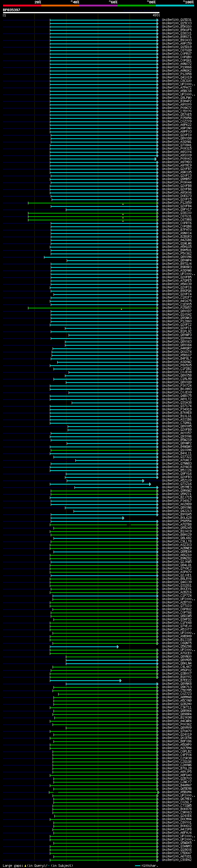The width and height of the screenshot is (197, 868).
Task: Select the UniRef100_A5BCS8 hit
Action: tap(176, 91)
